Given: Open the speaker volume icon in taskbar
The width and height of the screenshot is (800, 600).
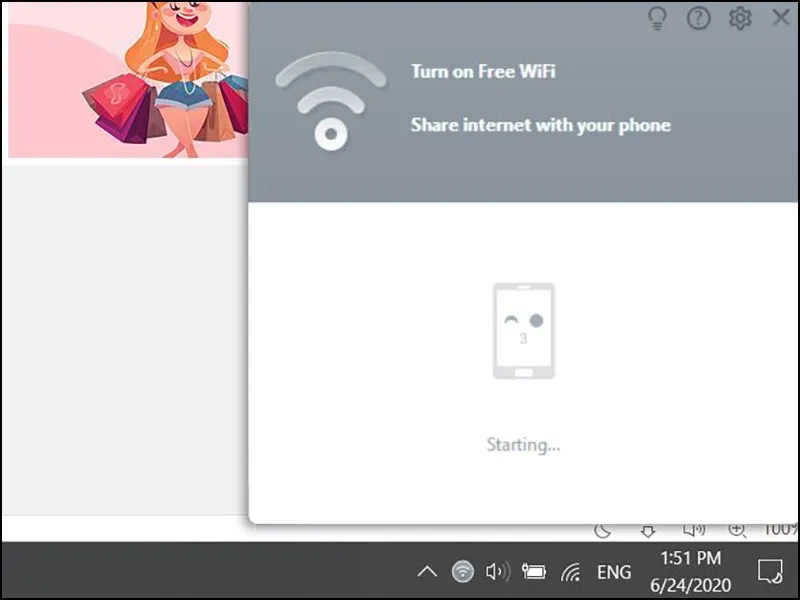Looking at the screenshot, I should [x=497, y=571].
